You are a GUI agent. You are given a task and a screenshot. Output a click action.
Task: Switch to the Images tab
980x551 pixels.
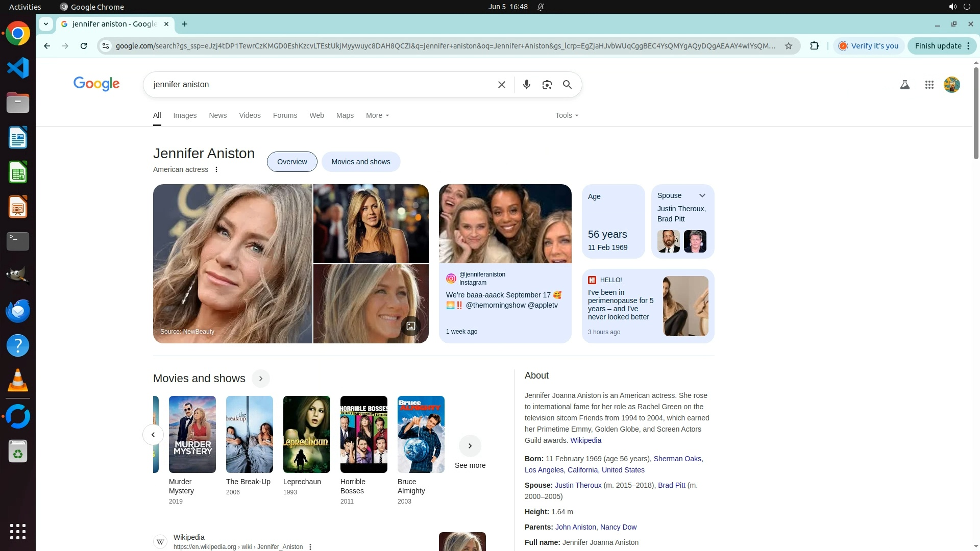(184, 115)
